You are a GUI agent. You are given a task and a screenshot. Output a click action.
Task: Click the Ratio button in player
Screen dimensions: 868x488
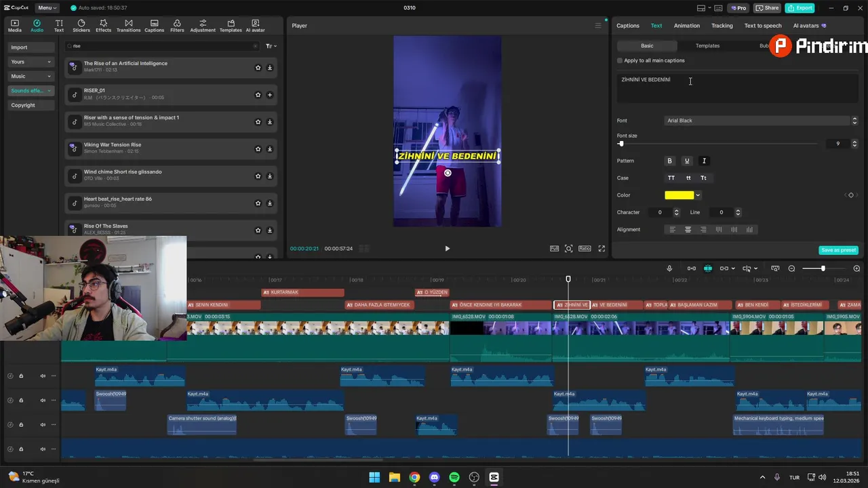coord(585,249)
